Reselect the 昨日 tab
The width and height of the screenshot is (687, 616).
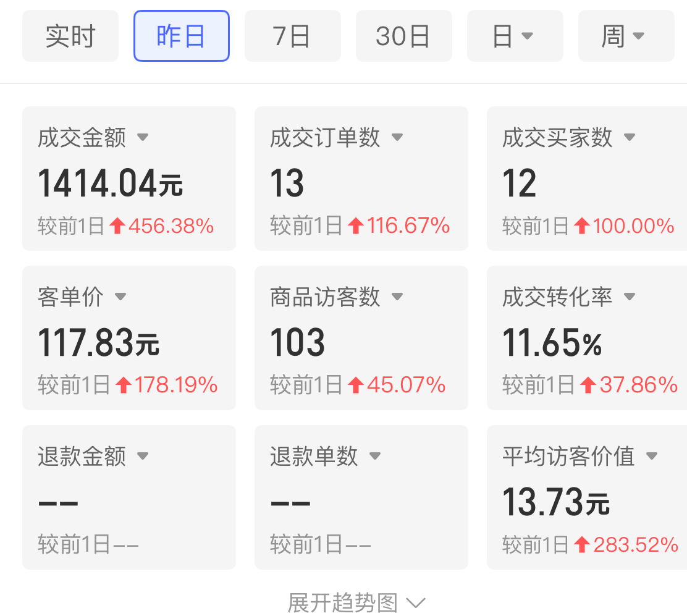pyautogui.click(x=181, y=36)
